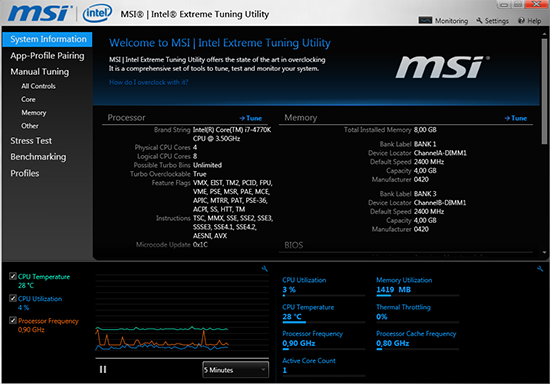Toggle CPU Utilization graph checkbox
The image size is (550, 384).
tap(13, 298)
